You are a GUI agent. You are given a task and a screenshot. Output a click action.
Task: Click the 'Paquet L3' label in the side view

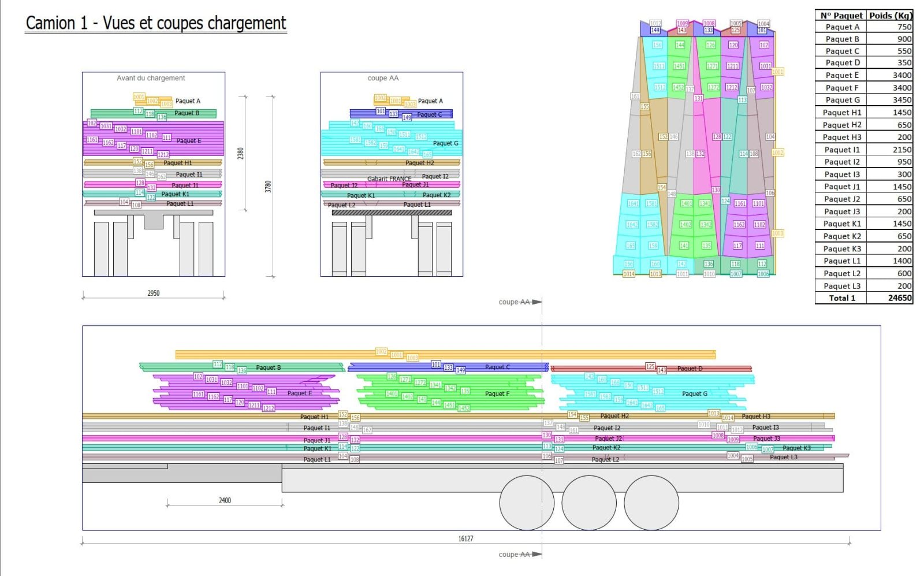[784, 458]
